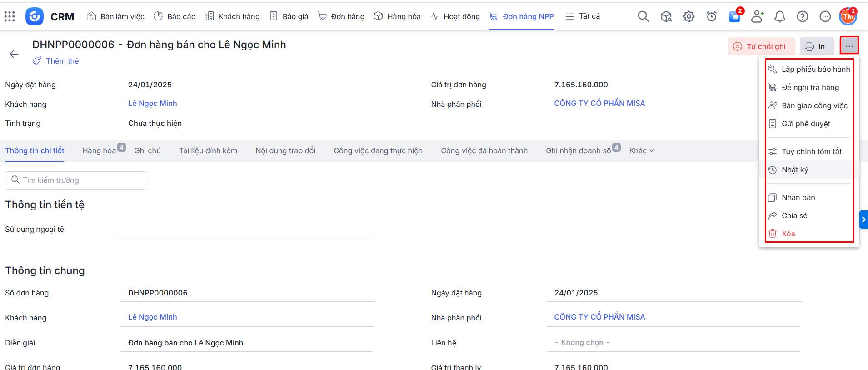Screen dimensions: 868x370
Task: Click the Tìm kiếm trường search field
Action: (x=76, y=180)
